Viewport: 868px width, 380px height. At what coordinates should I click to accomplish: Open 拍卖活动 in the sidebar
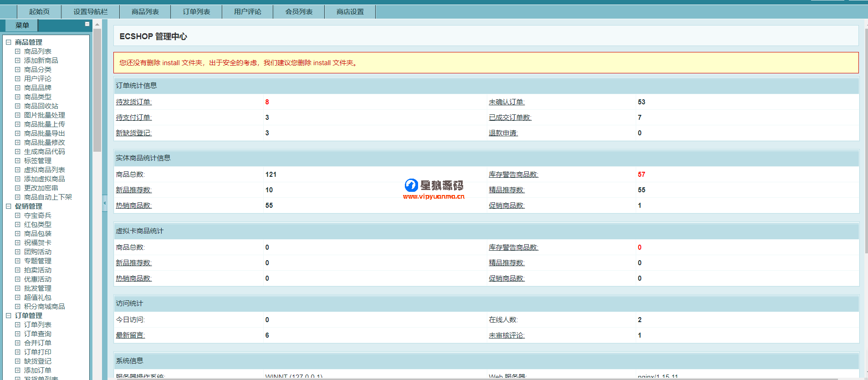[38, 270]
